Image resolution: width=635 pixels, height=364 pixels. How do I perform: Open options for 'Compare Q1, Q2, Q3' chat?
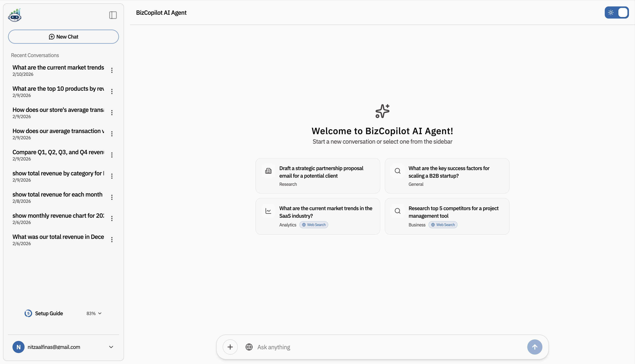(x=112, y=155)
